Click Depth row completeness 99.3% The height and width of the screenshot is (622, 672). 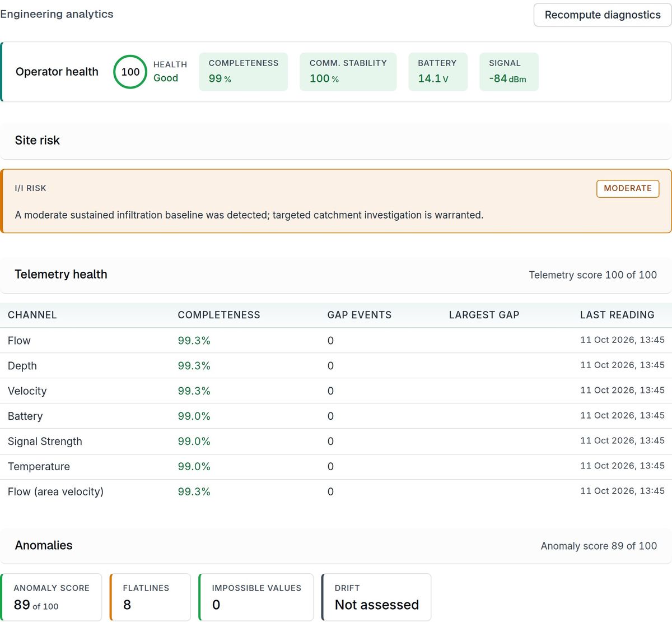(x=194, y=366)
